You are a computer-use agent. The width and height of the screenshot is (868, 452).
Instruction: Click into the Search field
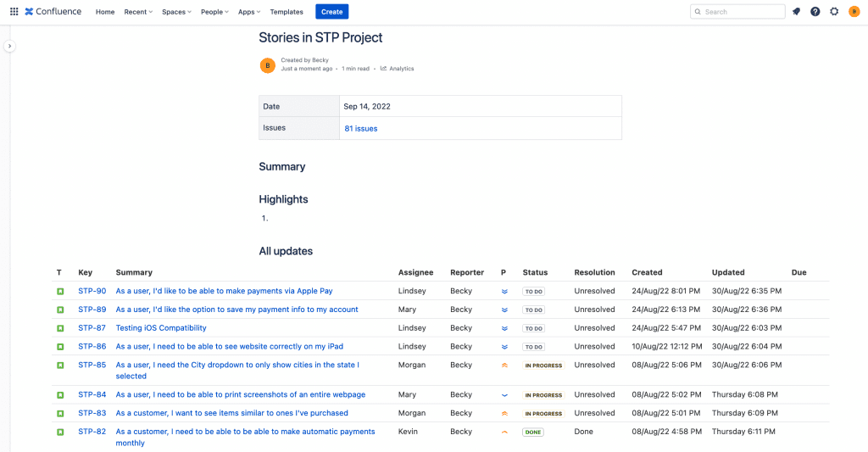point(738,12)
